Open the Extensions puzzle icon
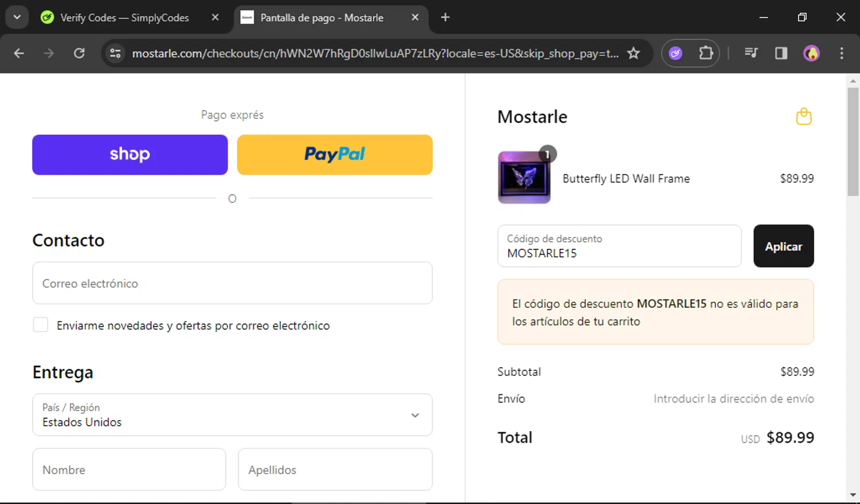 [x=706, y=53]
